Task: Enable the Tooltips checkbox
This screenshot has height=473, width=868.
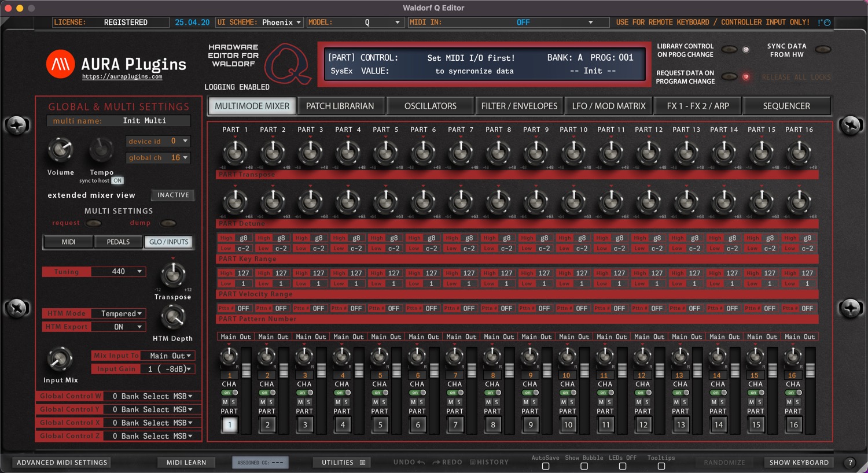Action: [661, 466]
